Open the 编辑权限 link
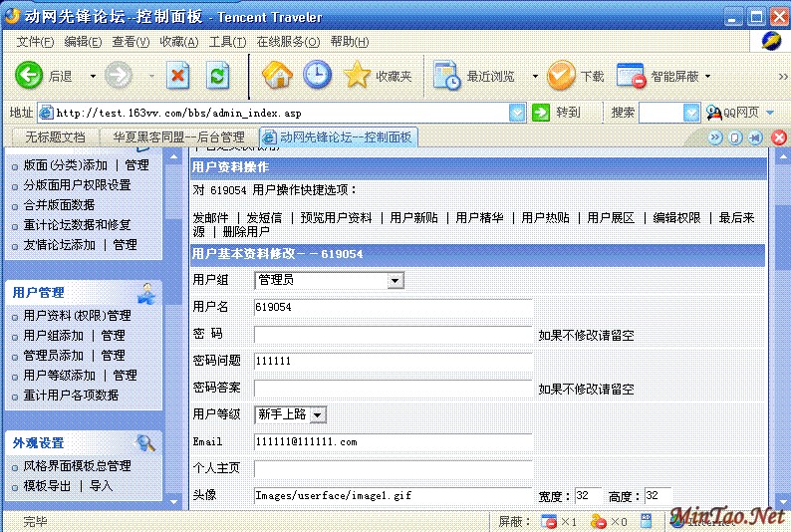 tap(676, 217)
